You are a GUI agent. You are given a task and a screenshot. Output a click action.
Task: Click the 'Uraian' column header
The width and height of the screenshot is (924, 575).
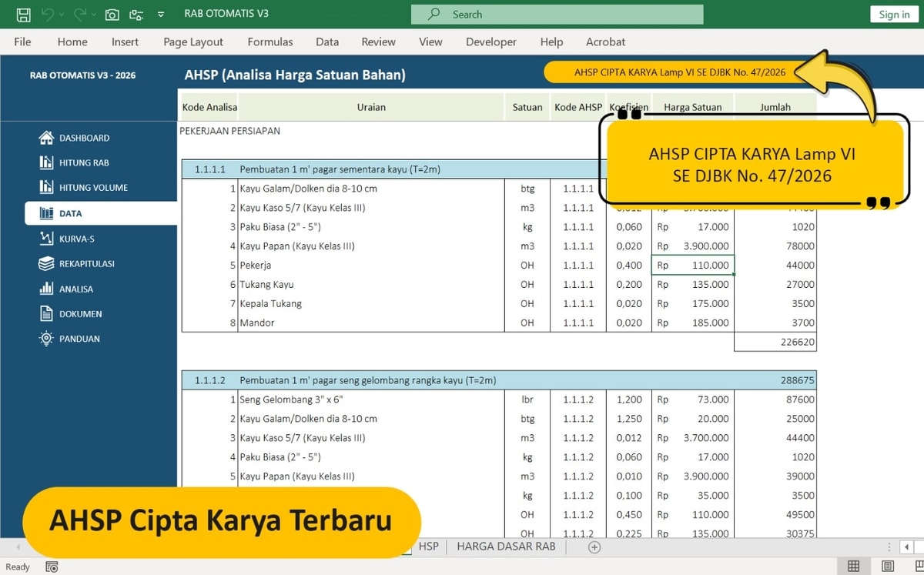point(371,107)
